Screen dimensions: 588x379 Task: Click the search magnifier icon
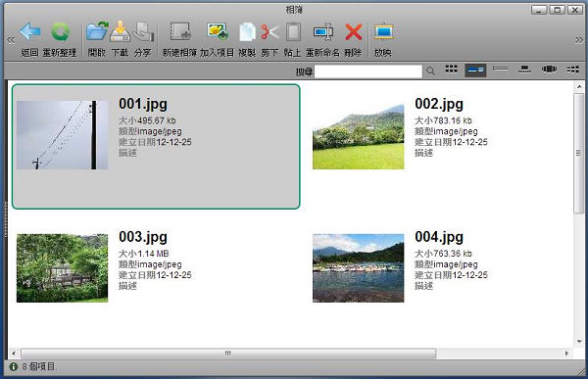pos(430,71)
